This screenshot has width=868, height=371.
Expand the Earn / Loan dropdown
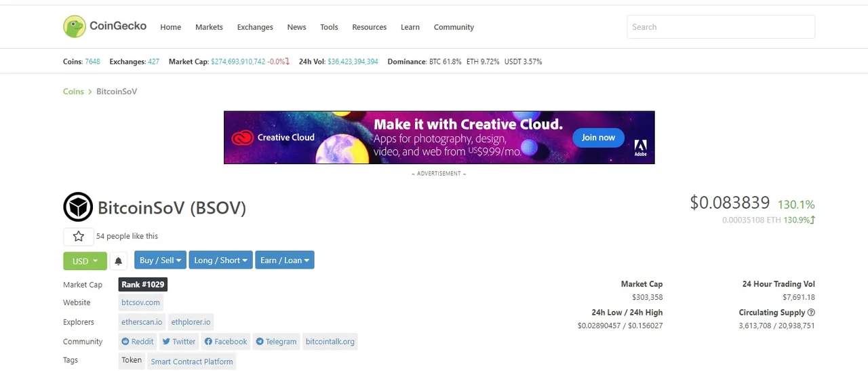[x=285, y=260]
